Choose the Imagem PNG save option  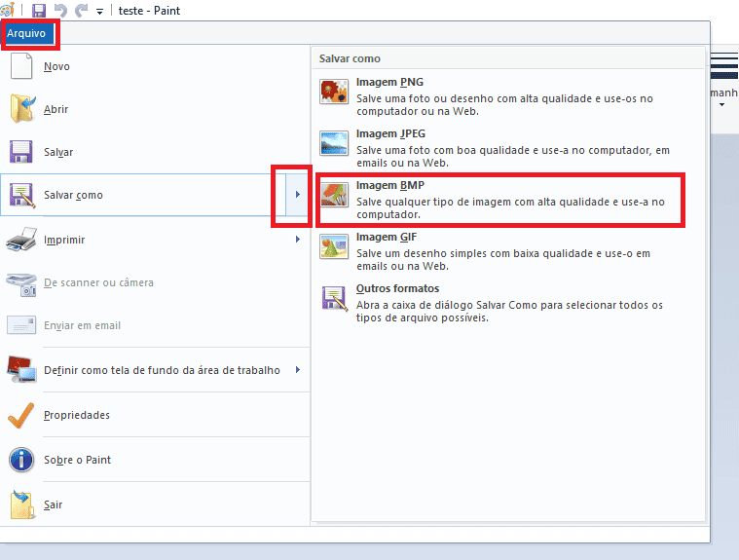coord(508,96)
